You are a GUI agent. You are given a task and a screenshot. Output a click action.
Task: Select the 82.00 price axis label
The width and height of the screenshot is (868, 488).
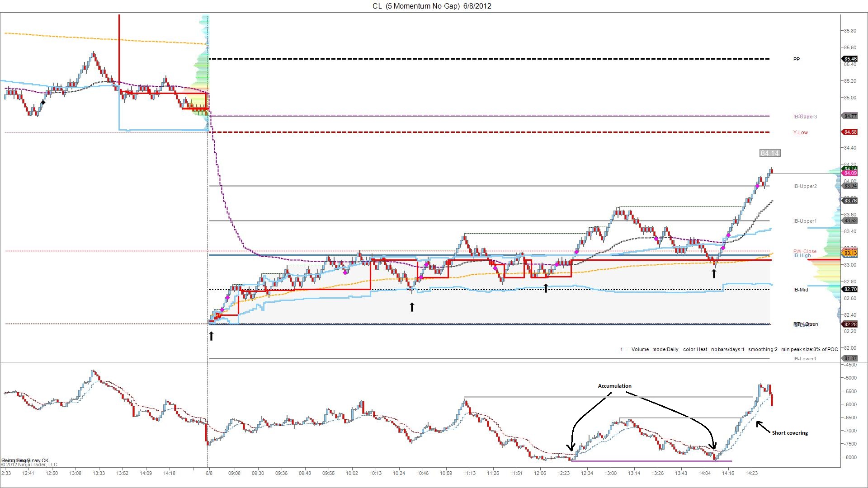850,348
